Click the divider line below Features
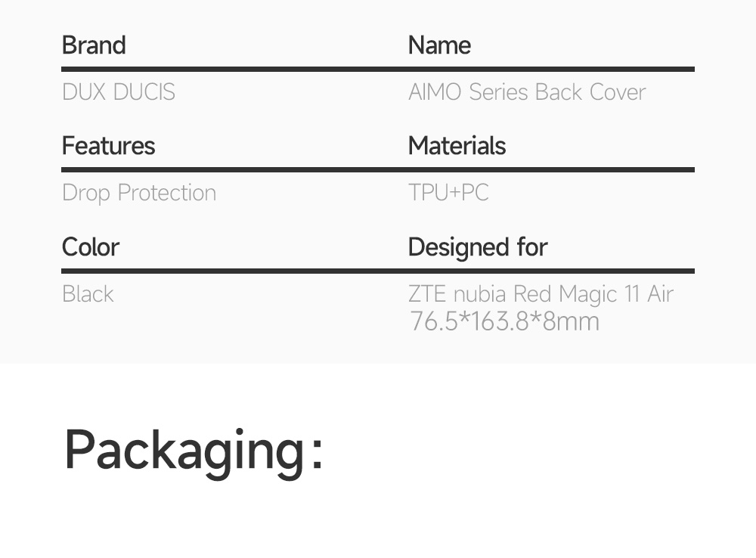This screenshot has height=558, width=756. click(x=227, y=169)
